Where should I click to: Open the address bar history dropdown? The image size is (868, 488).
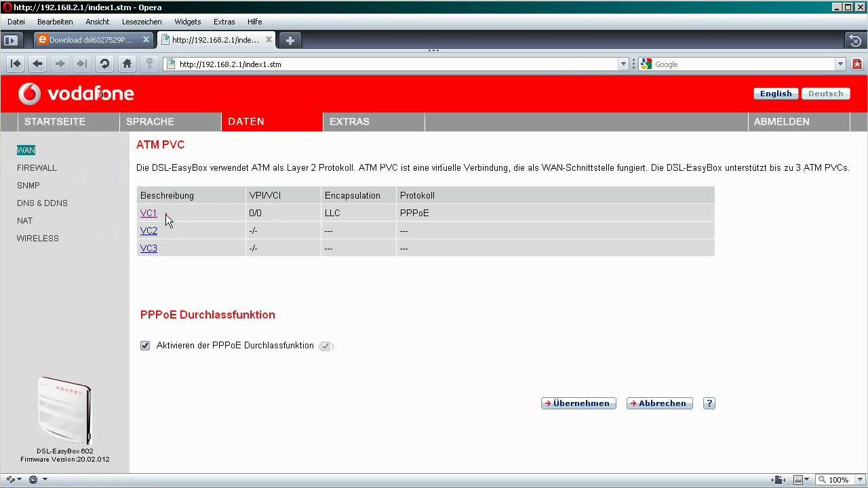click(x=624, y=64)
